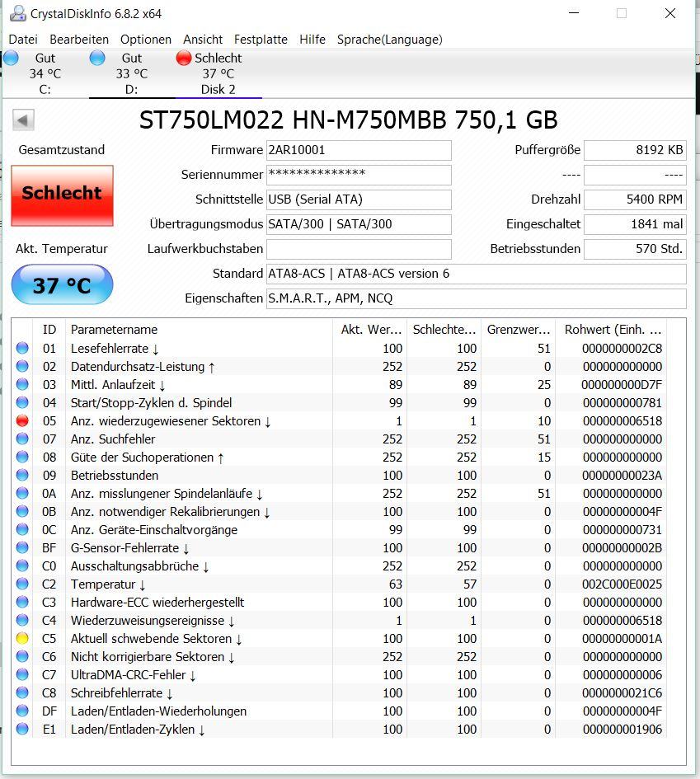Image resolution: width=700 pixels, height=779 pixels.
Task: Open the Ansicht menu
Action: 203,40
